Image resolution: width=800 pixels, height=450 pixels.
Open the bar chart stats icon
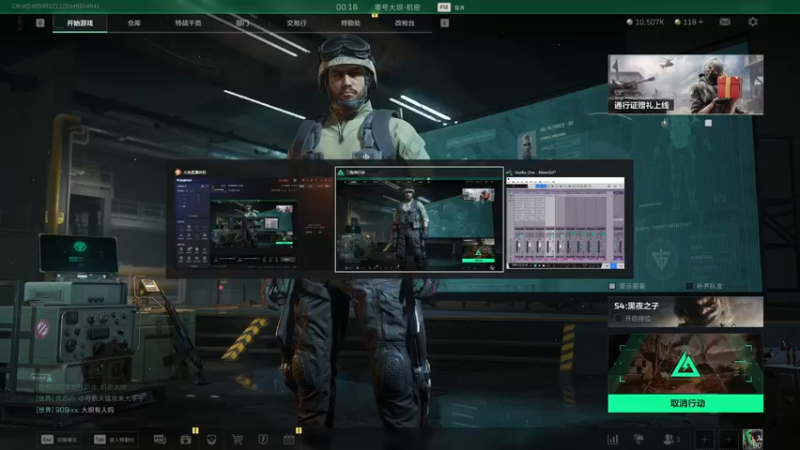613,439
